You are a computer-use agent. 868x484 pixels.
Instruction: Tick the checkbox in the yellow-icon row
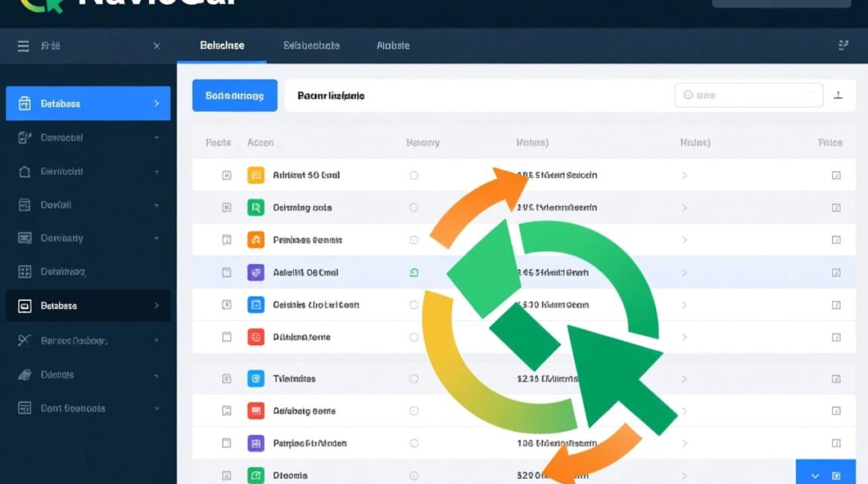coord(227,175)
